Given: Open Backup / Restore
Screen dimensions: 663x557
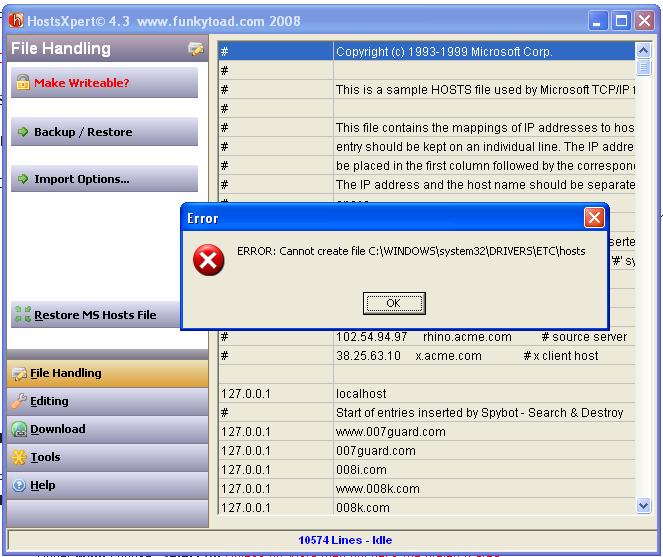Looking at the screenshot, I should point(104,132).
